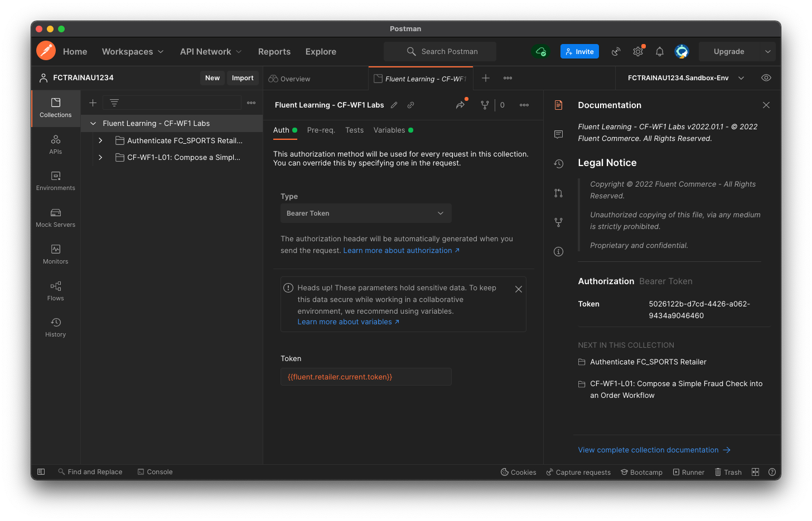Open the Bearer Token type dropdown
Viewport: 812px width, 521px height.
(x=366, y=213)
